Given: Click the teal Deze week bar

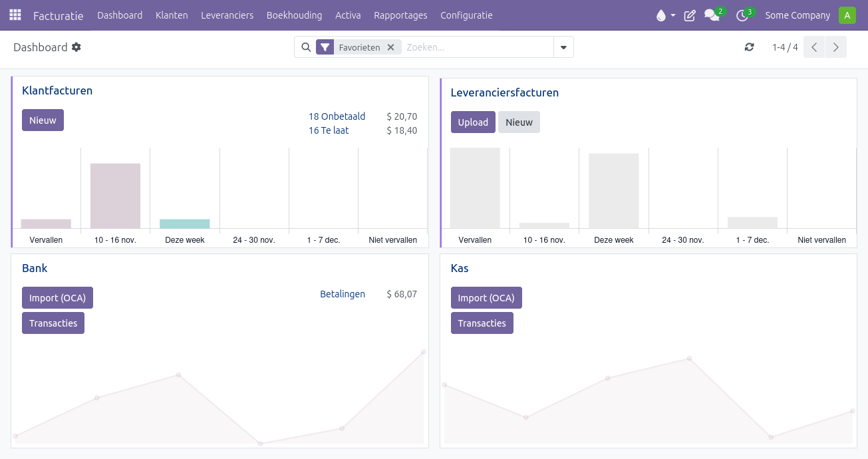Looking at the screenshot, I should (x=185, y=224).
